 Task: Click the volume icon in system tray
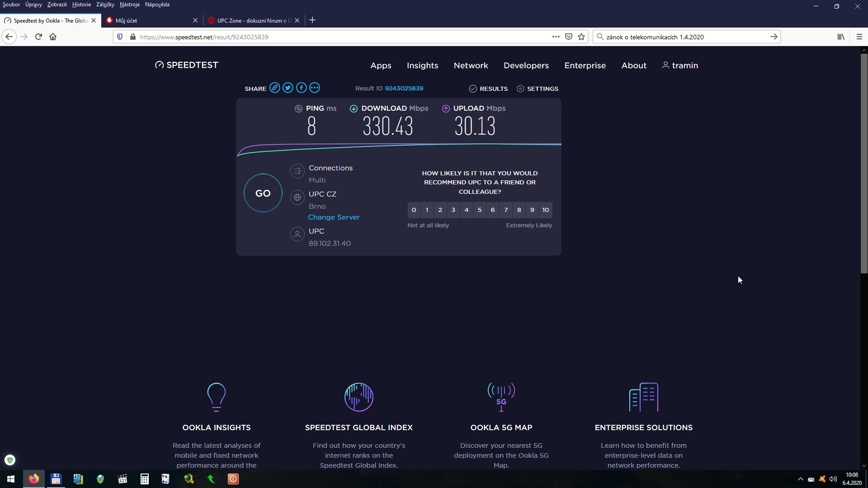[x=833, y=479]
